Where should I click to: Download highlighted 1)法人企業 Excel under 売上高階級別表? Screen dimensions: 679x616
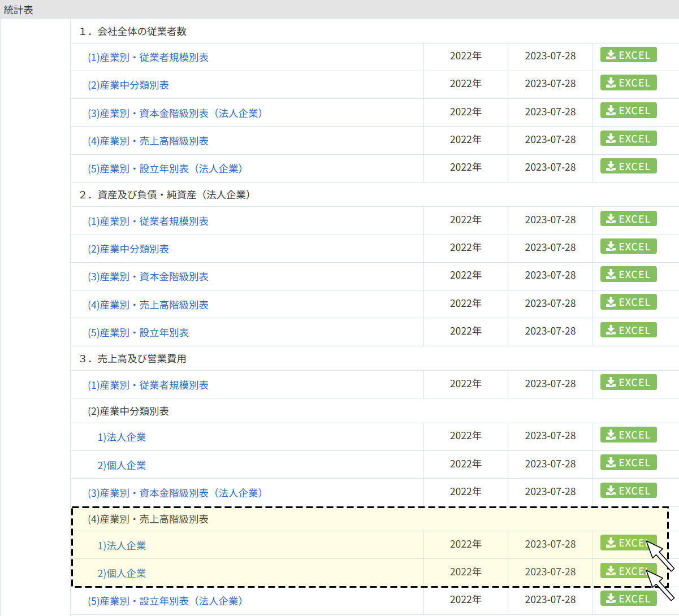[625, 543]
